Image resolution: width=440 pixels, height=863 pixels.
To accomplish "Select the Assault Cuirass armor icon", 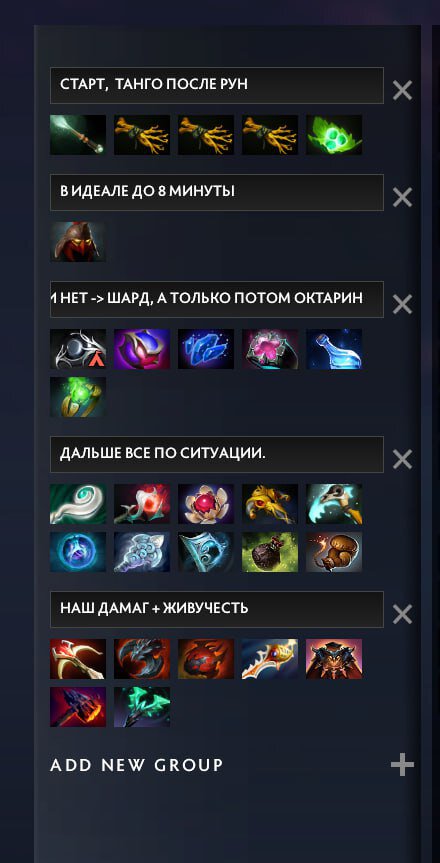I will pos(334,659).
